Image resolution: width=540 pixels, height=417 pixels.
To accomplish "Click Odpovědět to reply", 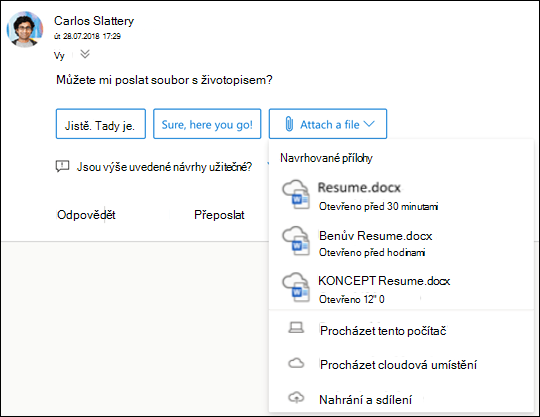I will pyautogui.click(x=86, y=215).
